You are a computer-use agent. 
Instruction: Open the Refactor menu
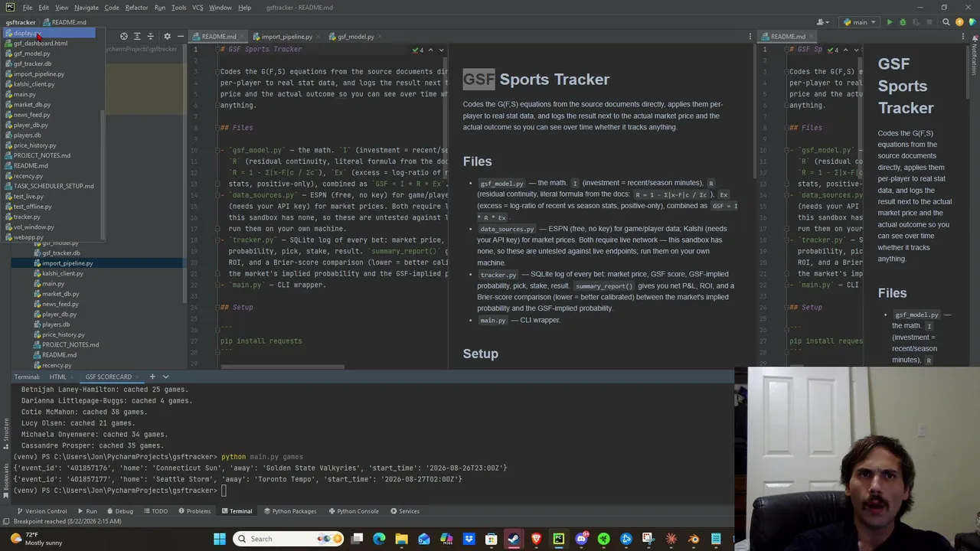(136, 8)
